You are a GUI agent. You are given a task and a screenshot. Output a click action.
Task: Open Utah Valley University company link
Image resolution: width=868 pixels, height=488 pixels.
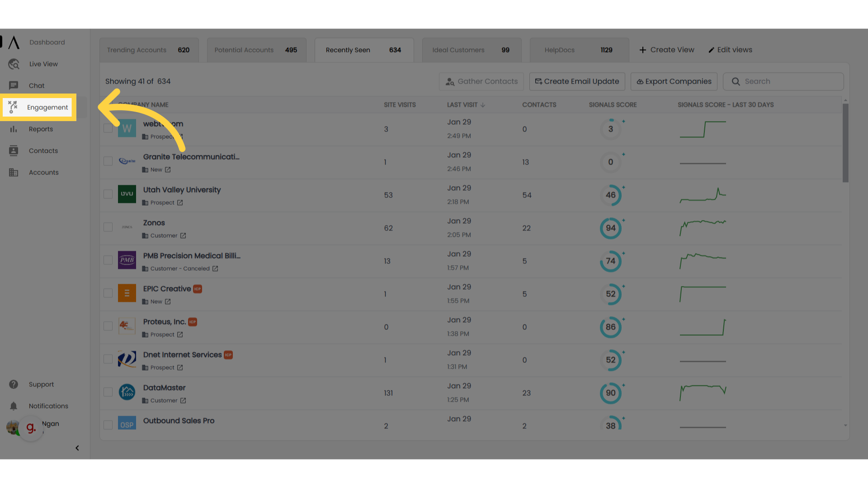pos(182,190)
